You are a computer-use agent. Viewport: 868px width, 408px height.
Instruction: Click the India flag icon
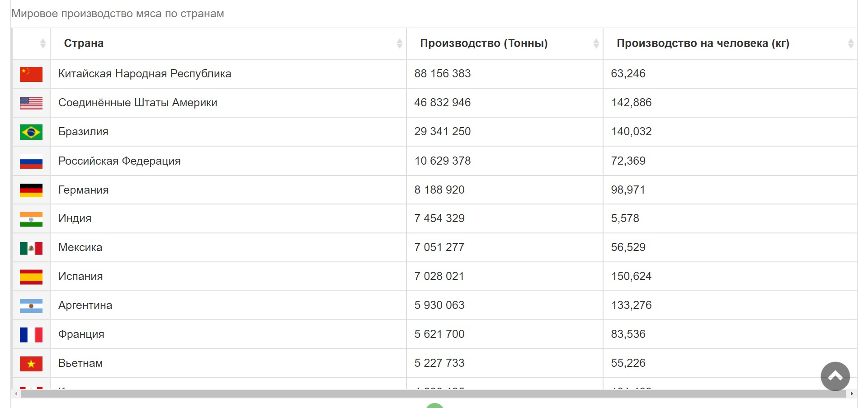(31, 219)
